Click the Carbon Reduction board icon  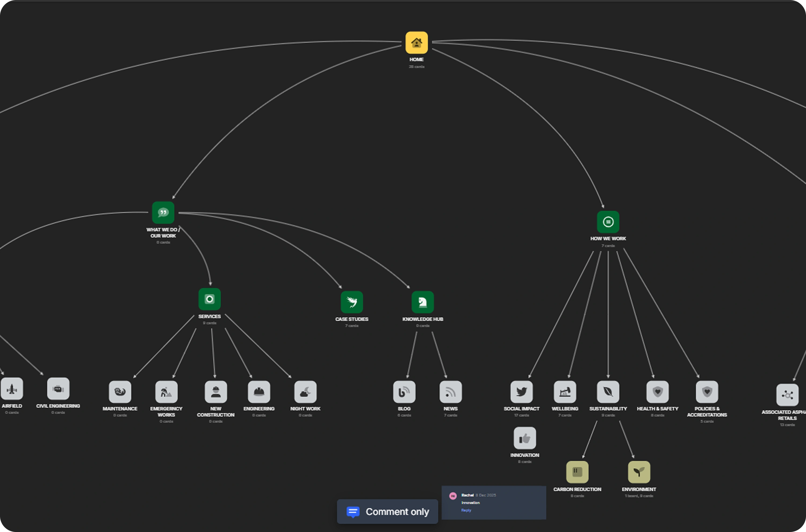tap(577, 472)
